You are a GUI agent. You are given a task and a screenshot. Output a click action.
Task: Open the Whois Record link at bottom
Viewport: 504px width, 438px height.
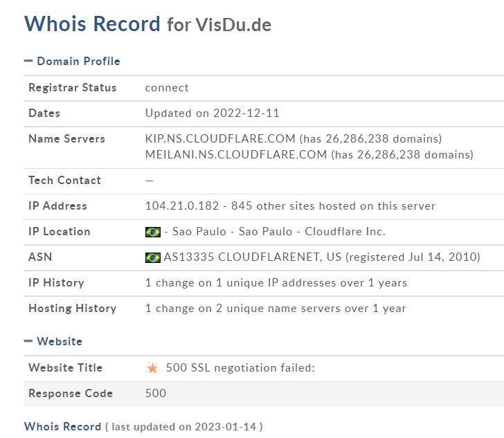click(x=63, y=426)
